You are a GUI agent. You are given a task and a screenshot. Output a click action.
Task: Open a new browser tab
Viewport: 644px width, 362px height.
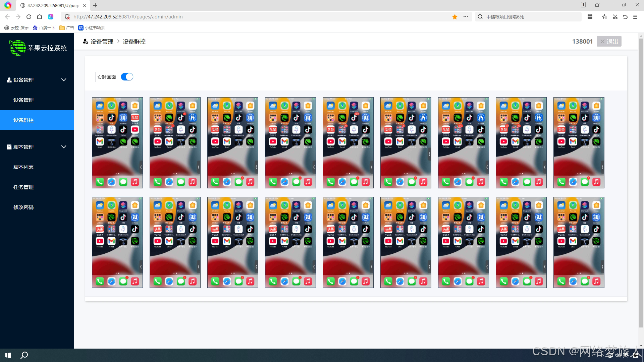pyautogui.click(x=95, y=5)
